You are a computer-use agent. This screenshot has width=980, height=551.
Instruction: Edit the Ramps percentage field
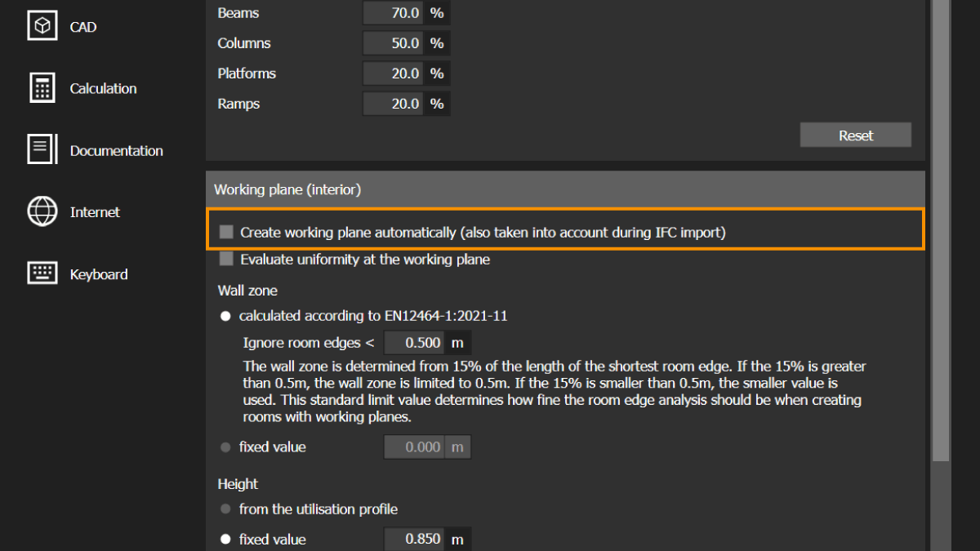394,104
